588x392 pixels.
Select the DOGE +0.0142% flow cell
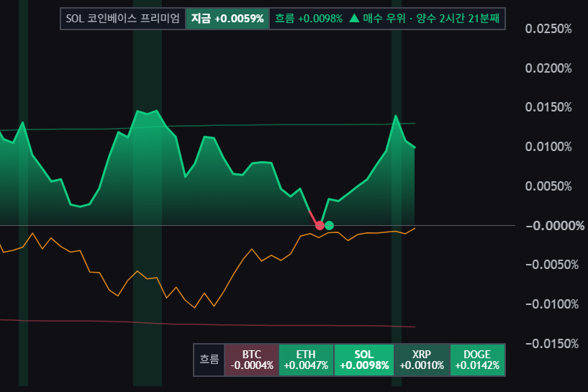(477, 360)
